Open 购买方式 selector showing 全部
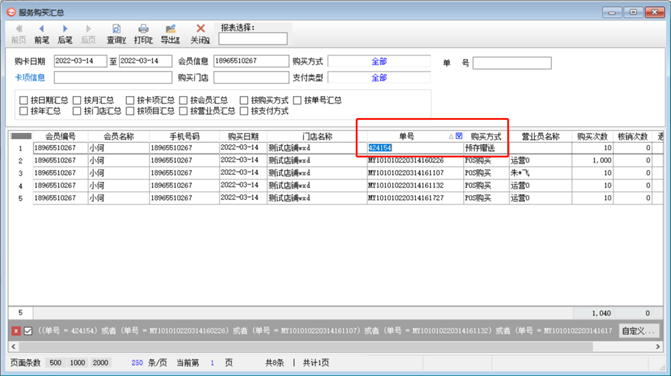The height and width of the screenshot is (376, 671). pos(379,62)
